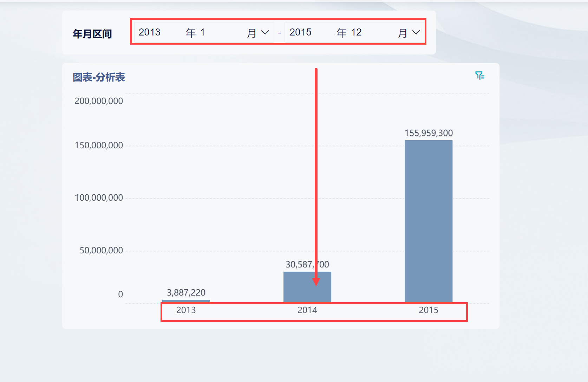The height and width of the screenshot is (382, 588).
Task: Click the start month value 1
Action: click(x=203, y=32)
